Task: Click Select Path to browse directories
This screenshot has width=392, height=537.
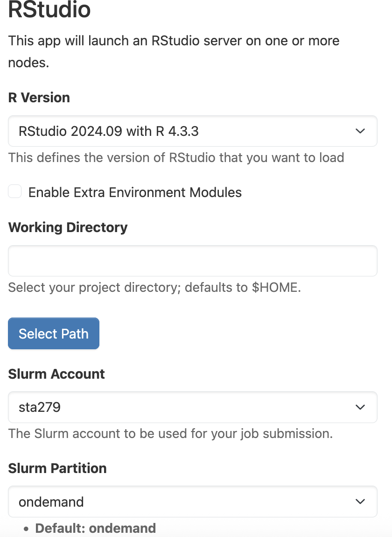Action: coord(53,333)
